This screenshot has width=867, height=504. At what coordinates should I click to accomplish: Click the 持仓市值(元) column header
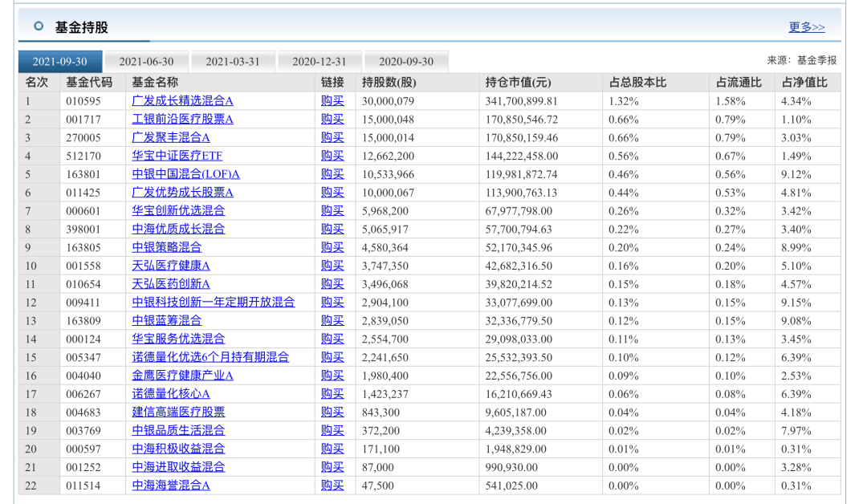tap(518, 83)
